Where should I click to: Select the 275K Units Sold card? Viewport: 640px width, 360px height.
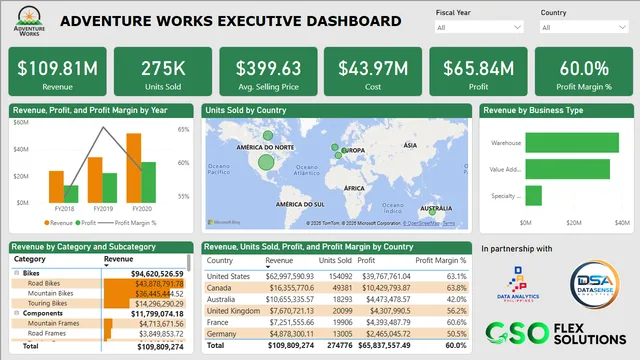[x=163, y=71]
